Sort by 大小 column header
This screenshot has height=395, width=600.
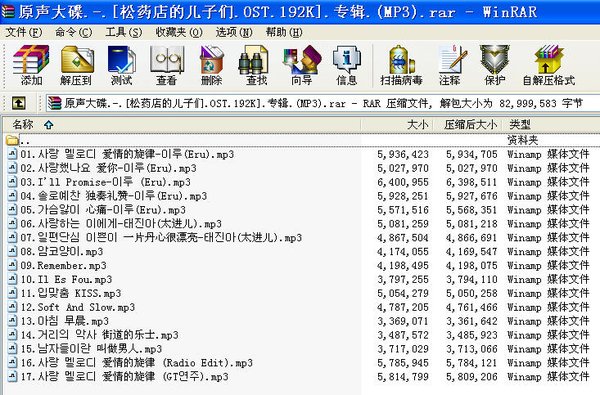(x=396, y=124)
